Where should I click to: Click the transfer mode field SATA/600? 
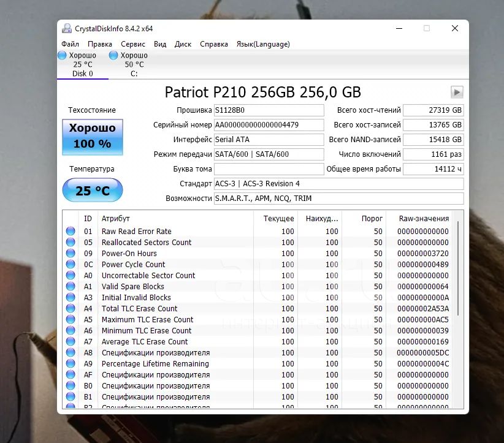click(x=269, y=154)
